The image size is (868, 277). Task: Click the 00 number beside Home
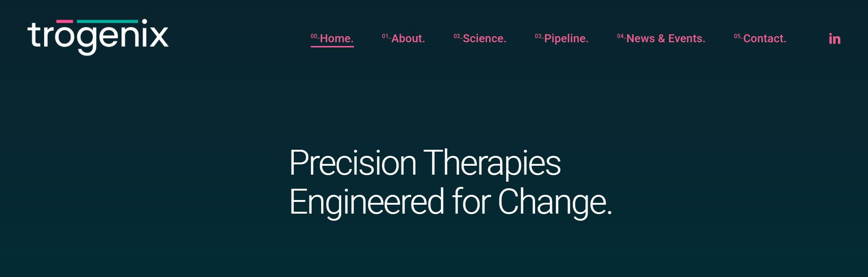314,36
